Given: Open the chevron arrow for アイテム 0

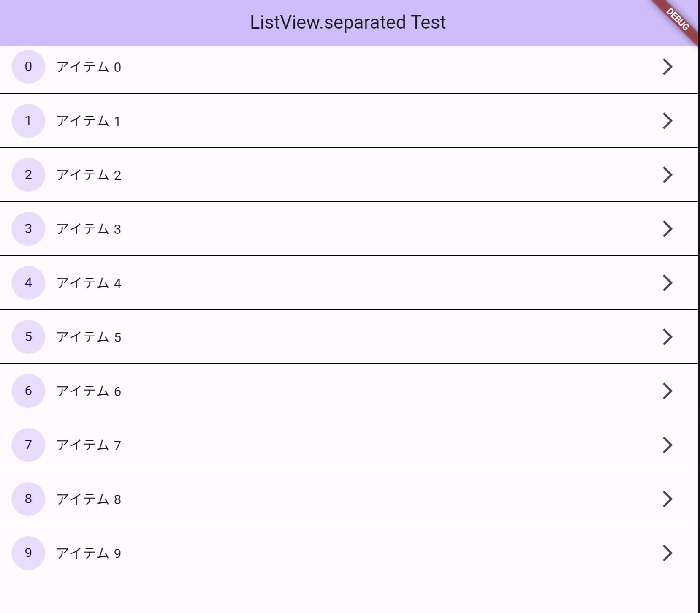Looking at the screenshot, I should coord(667,67).
